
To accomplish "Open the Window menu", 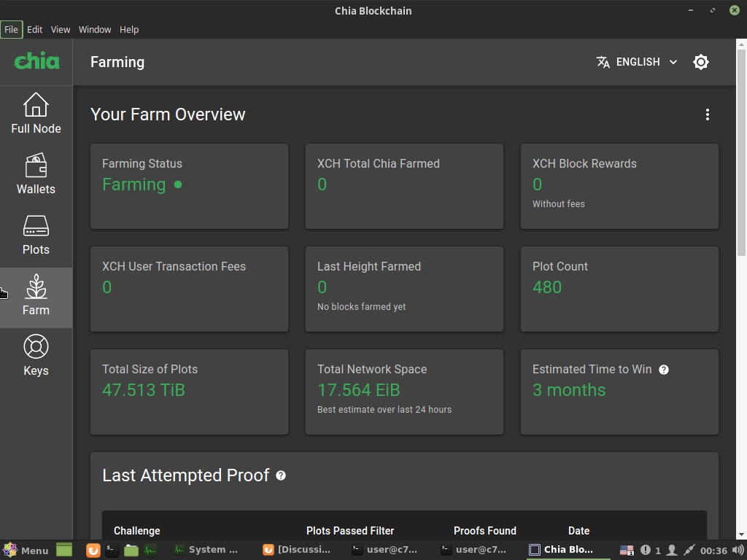I will pyautogui.click(x=95, y=29).
